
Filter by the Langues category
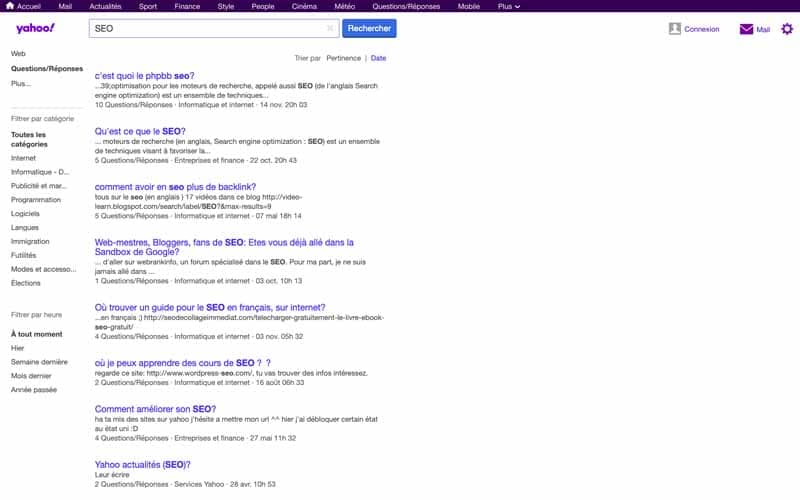pos(24,227)
